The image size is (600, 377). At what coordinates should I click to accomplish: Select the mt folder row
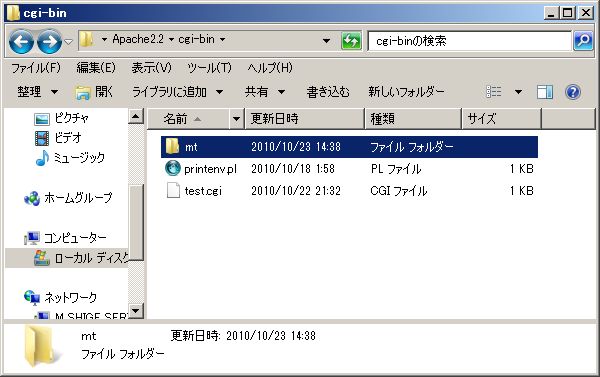click(x=349, y=147)
